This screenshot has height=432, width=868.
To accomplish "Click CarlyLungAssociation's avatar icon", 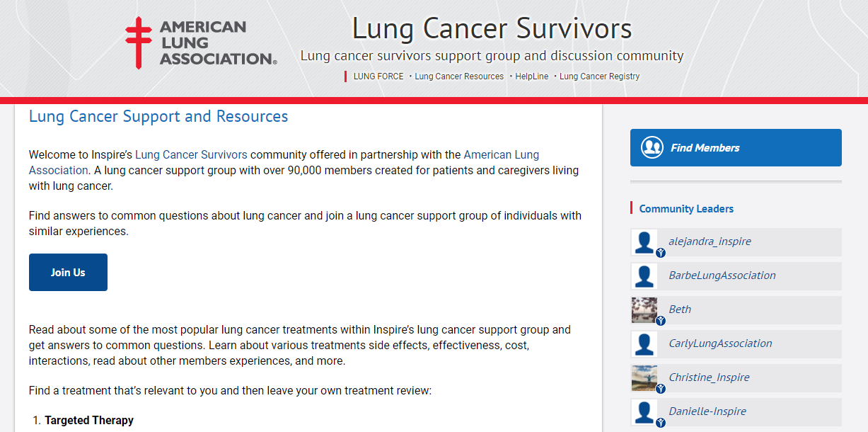I will point(644,344).
